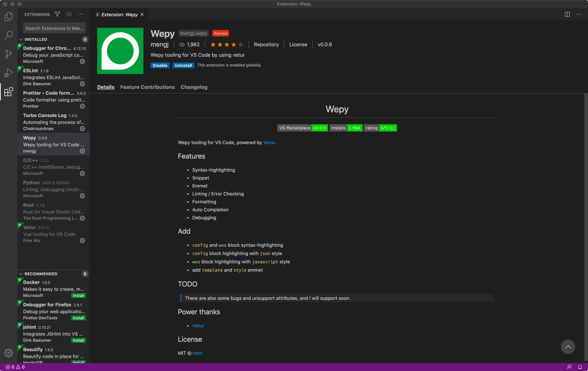Open Manage gear at bottom of activity bar
Viewport: 588px width, 371px height.
(x=8, y=353)
